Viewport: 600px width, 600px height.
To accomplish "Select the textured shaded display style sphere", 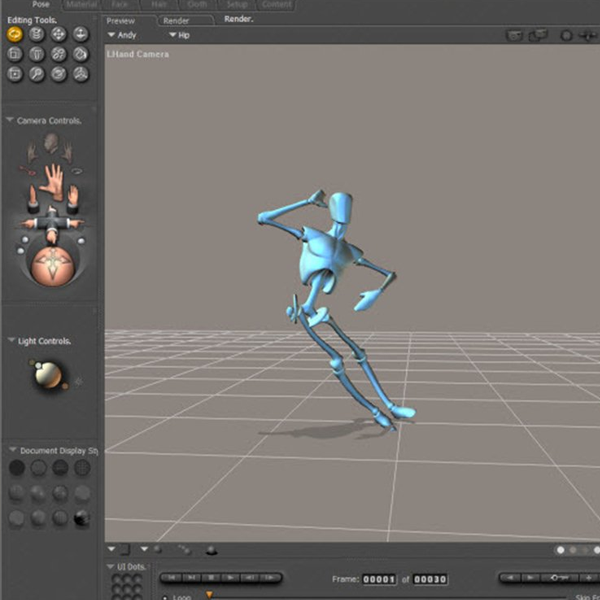I will (82, 517).
